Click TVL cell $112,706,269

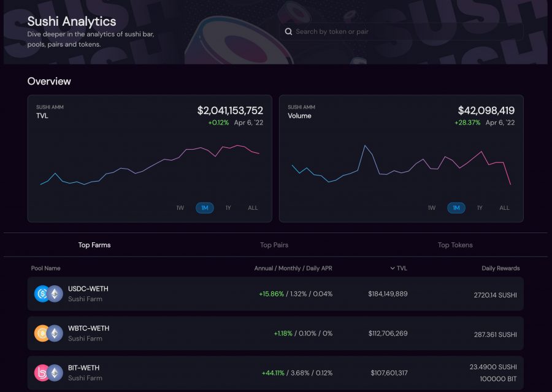(x=388, y=333)
